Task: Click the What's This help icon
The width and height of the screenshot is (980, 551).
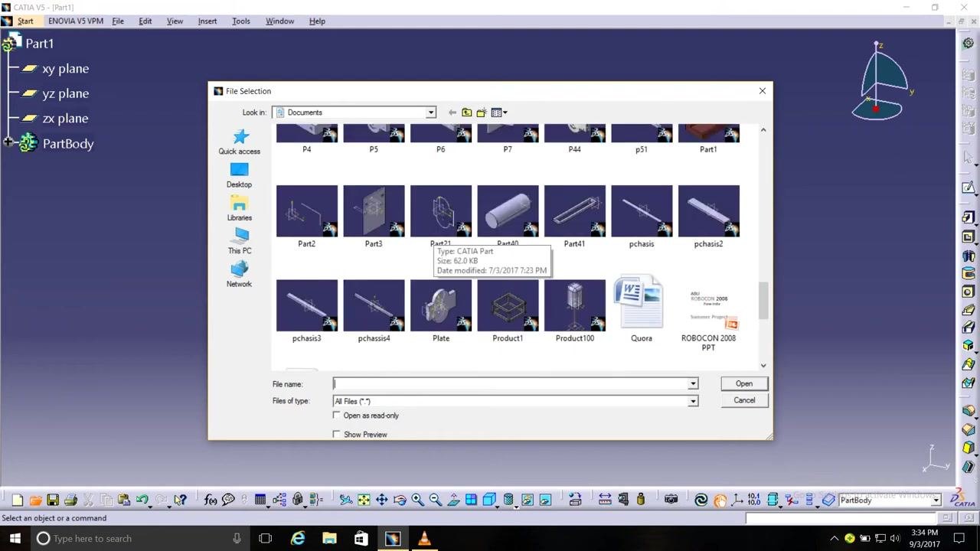Action: 180,500
